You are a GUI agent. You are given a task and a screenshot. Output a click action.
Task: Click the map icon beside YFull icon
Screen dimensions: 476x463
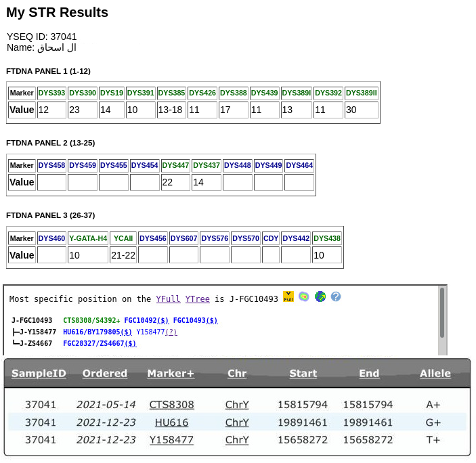304,296
